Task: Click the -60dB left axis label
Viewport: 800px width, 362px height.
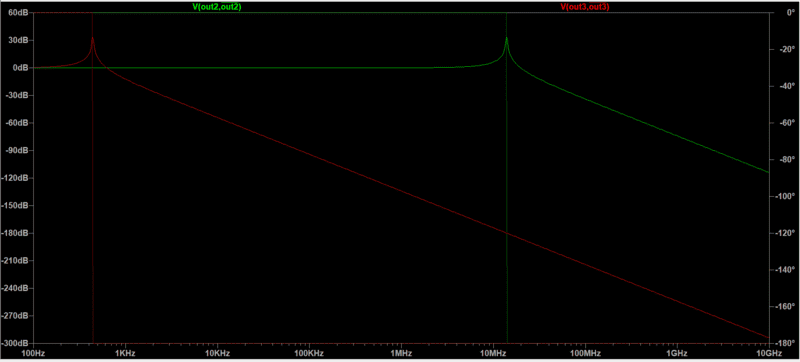Action: [x=17, y=123]
